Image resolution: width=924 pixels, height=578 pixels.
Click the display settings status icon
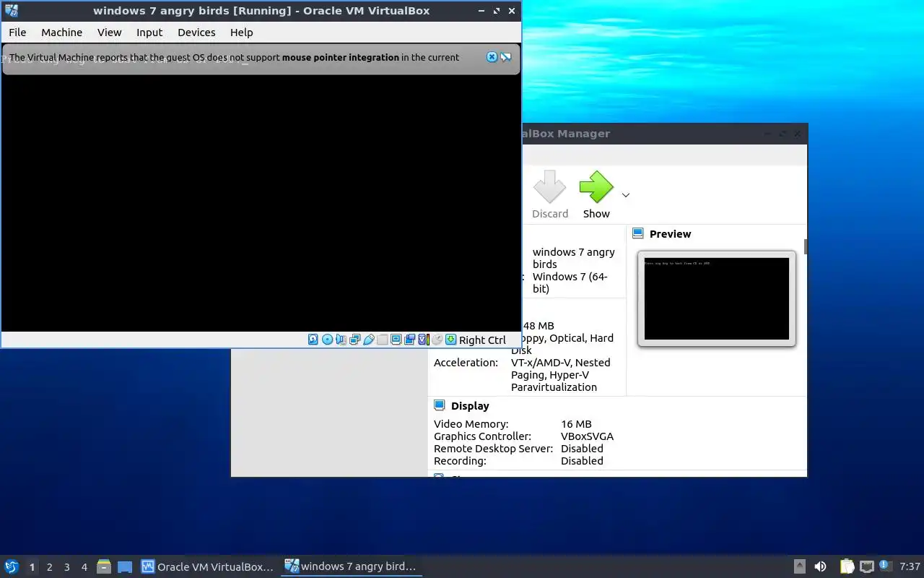pos(396,340)
